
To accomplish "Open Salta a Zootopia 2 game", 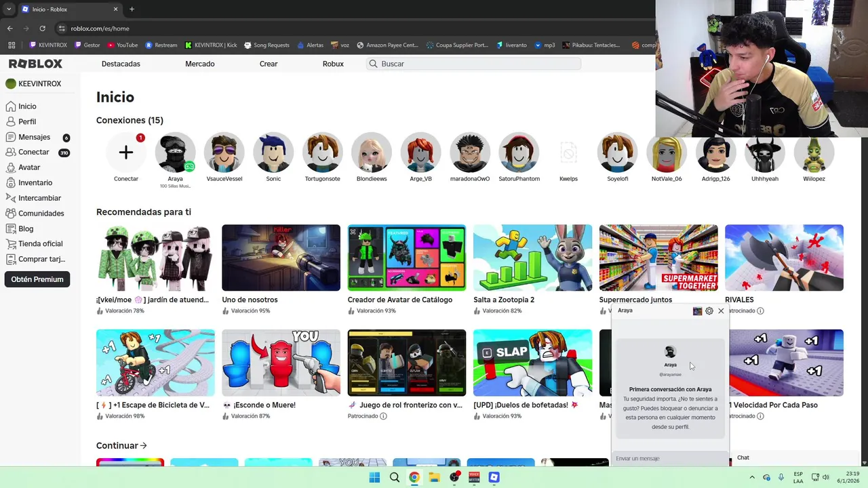I will click(x=532, y=258).
